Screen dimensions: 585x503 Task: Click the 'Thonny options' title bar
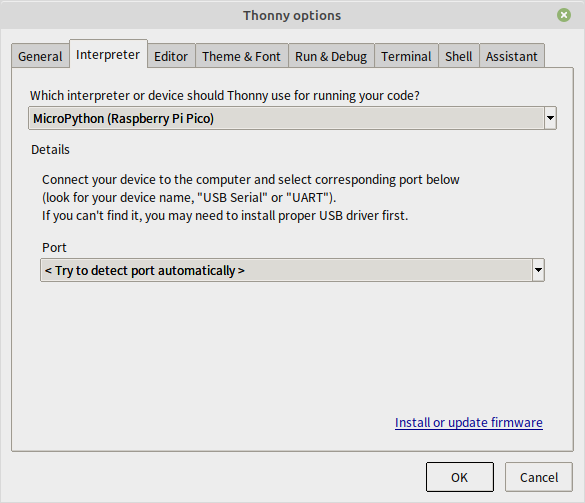(292, 15)
